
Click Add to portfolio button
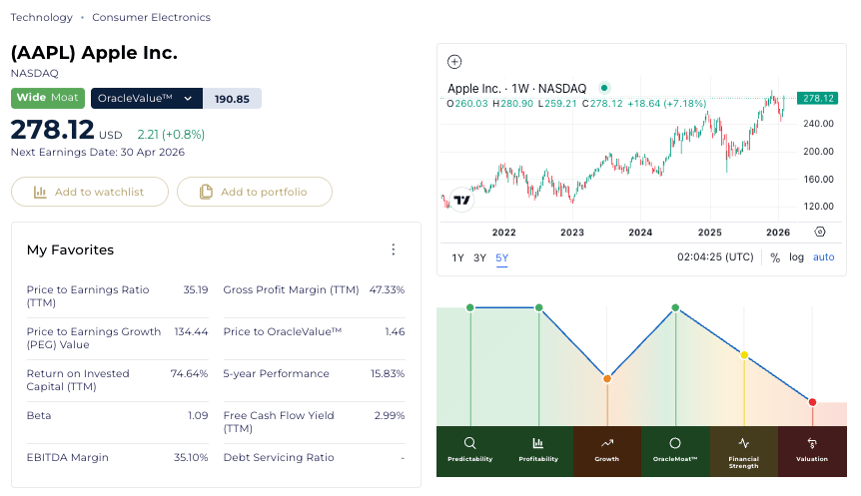click(x=254, y=192)
